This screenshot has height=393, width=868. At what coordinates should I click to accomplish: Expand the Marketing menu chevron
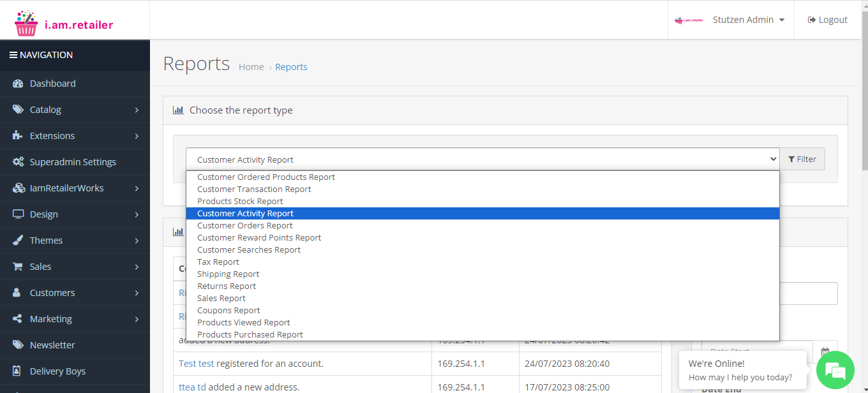[x=137, y=320]
